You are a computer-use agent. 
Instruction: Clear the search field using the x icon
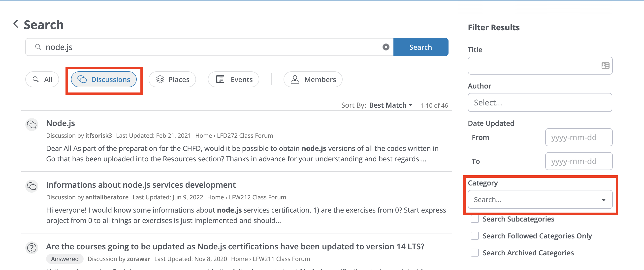tap(386, 46)
